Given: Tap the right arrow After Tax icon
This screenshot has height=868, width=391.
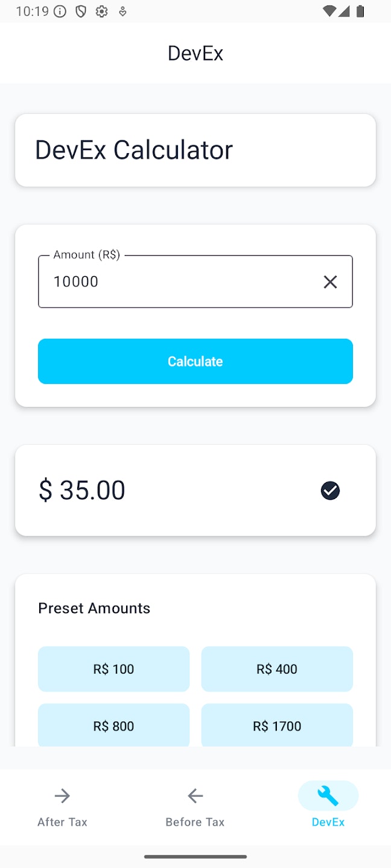Looking at the screenshot, I should tap(62, 796).
